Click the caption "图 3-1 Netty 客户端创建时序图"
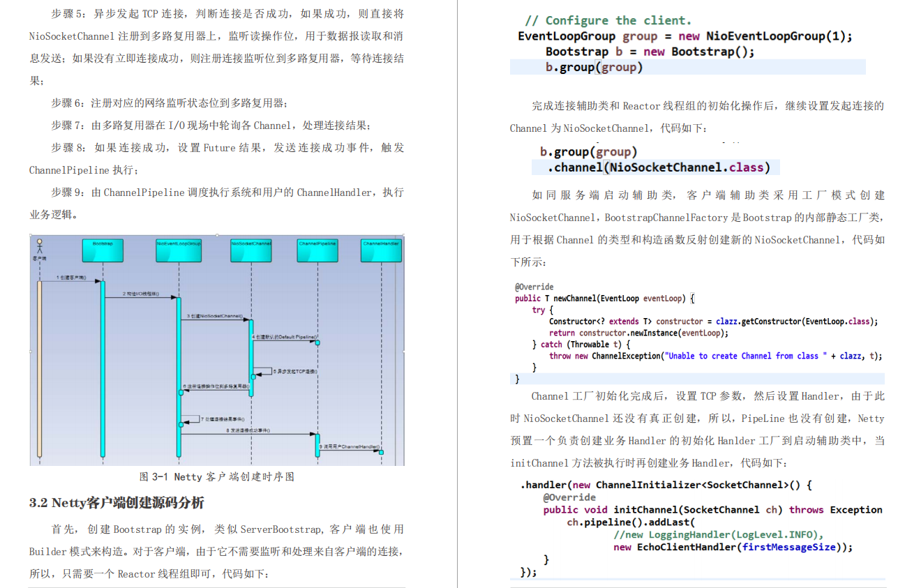This screenshot has width=898, height=588. [217, 477]
